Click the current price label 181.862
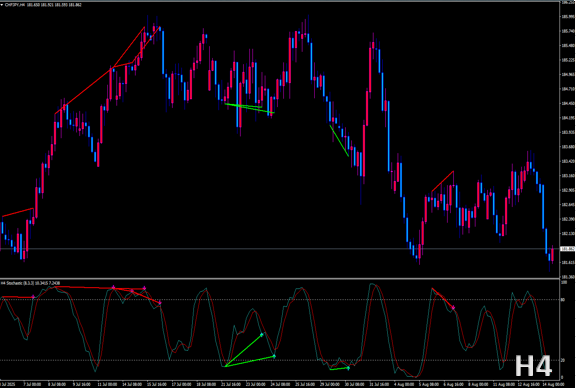 pyautogui.click(x=568, y=249)
